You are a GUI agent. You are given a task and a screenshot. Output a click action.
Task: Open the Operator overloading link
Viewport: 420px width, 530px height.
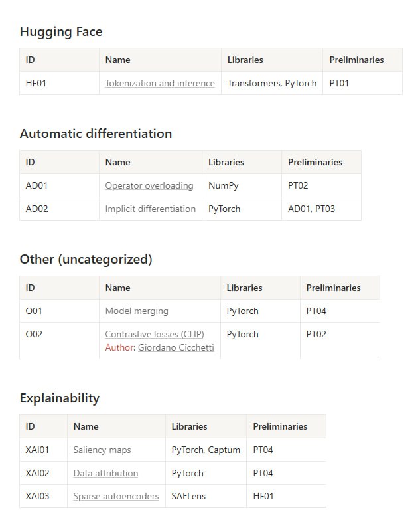(x=149, y=185)
